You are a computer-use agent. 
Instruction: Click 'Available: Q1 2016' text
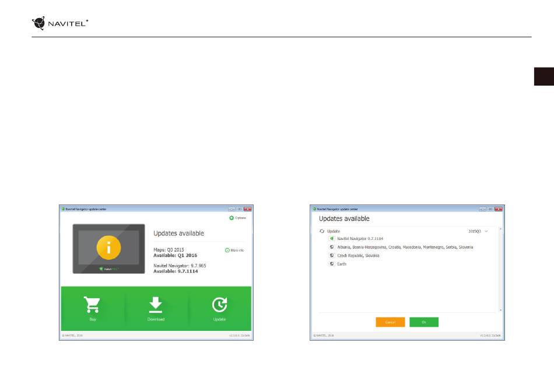(176, 256)
